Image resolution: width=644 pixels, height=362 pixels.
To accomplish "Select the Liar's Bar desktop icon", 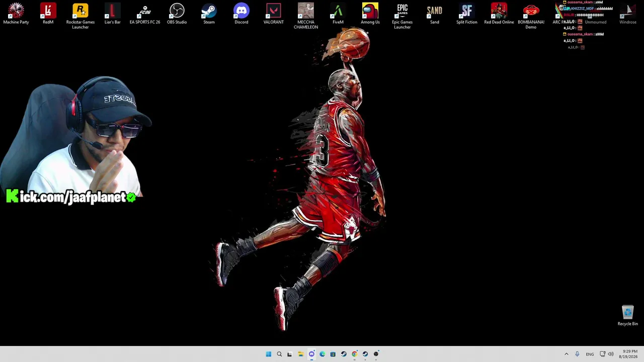I will coord(112,14).
